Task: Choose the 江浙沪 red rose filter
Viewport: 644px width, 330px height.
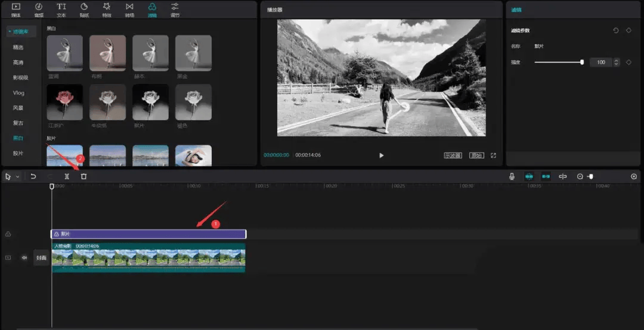Action: click(x=65, y=102)
